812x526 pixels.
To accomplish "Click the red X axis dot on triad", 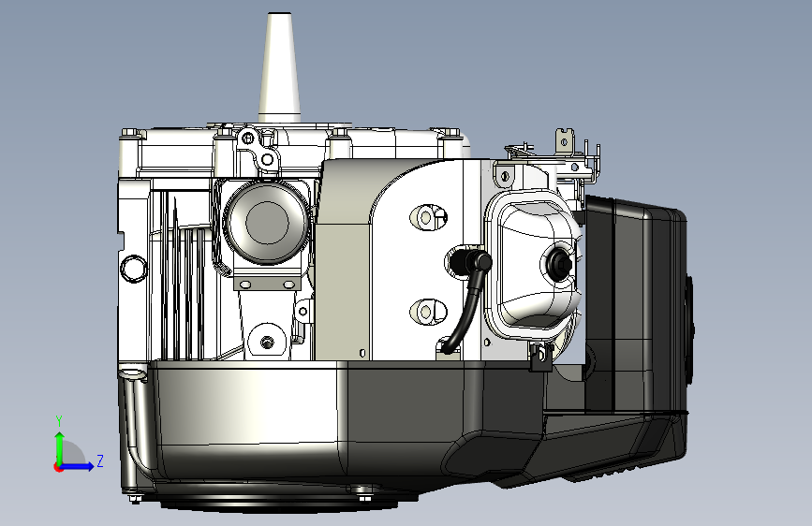I will point(57,467).
